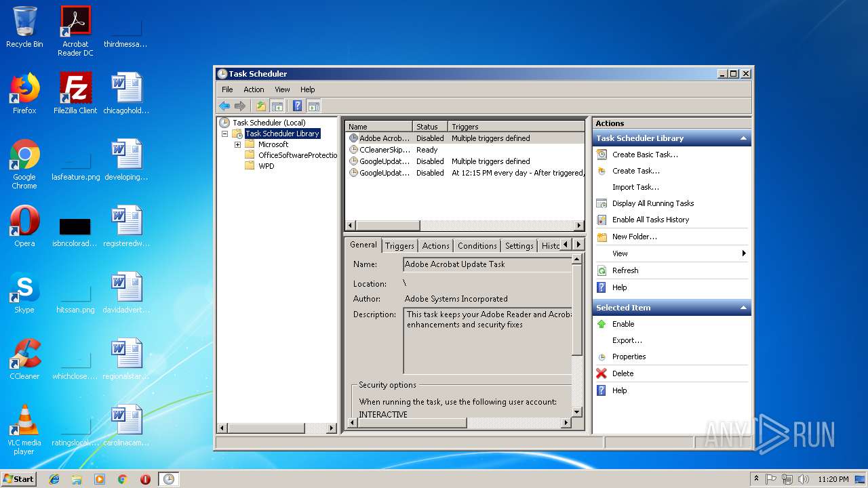Click the Back arrow in the toolbar

(224, 106)
